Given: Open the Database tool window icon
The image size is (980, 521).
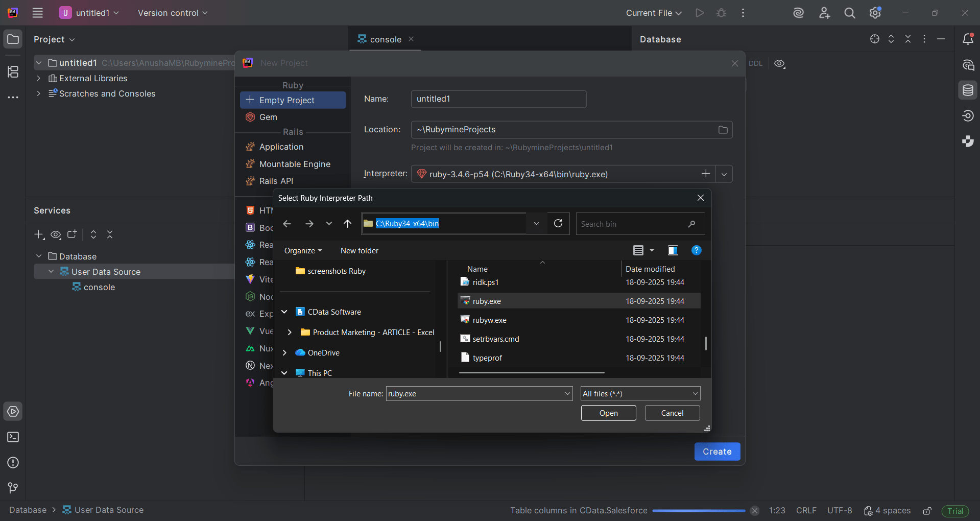Looking at the screenshot, I should [x=968, y=90].
